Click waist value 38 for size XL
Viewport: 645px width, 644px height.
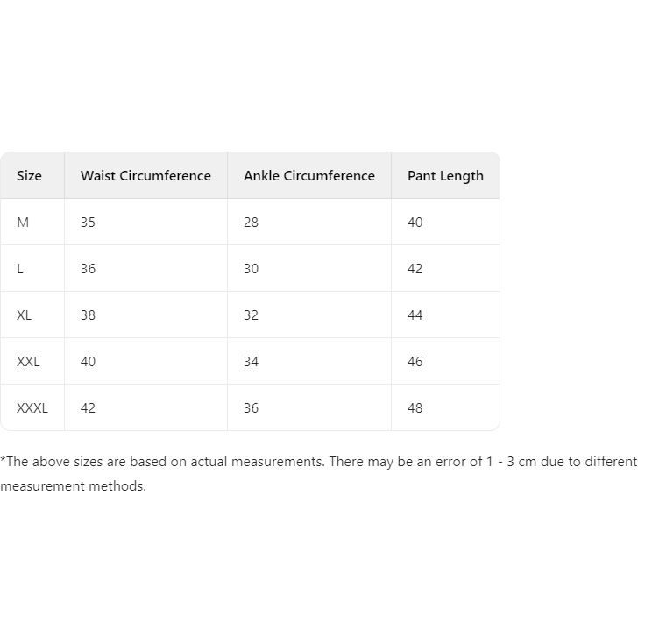pos(88,315)
